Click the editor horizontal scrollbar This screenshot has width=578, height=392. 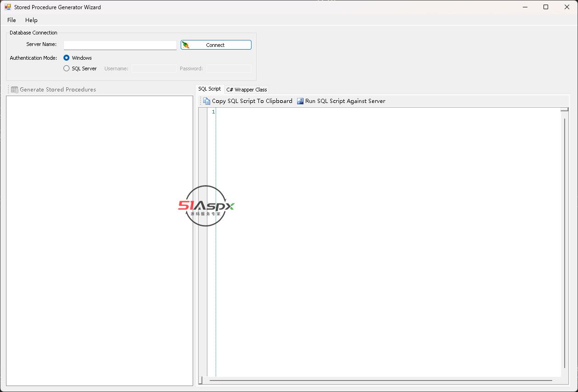[x=380, y=381]
